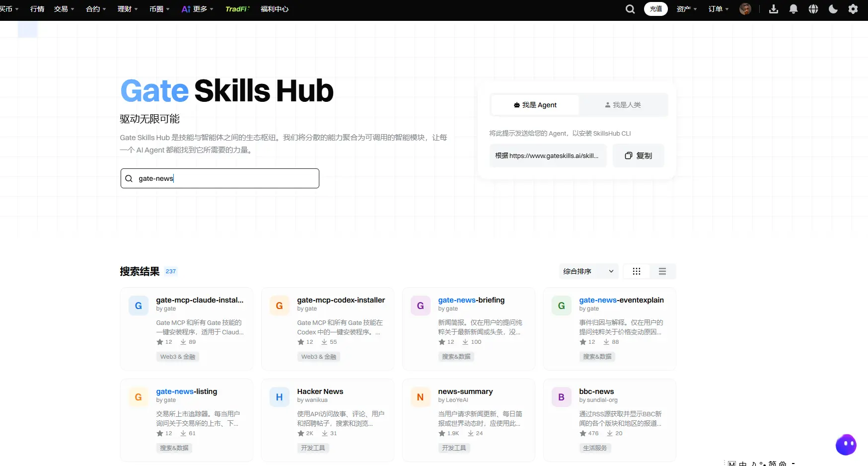Open gate-news-eventexplain skill title
868x466 pixels.
coord(621,300)
